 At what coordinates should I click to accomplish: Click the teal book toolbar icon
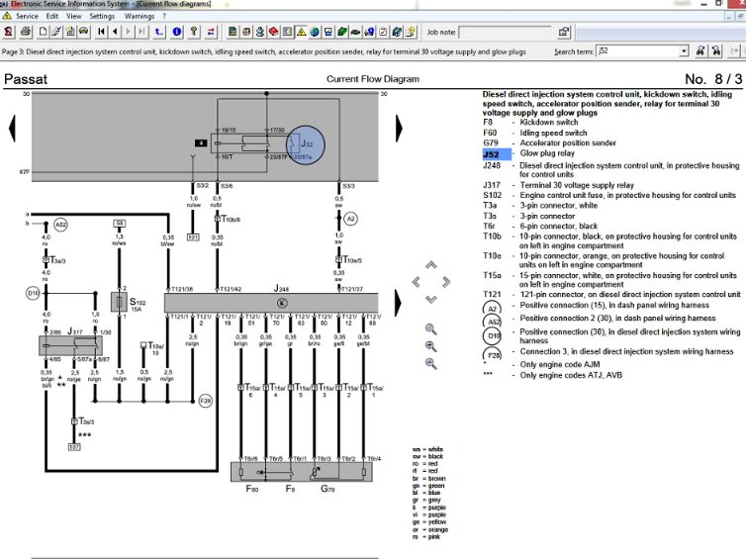[x=397, y=32]
